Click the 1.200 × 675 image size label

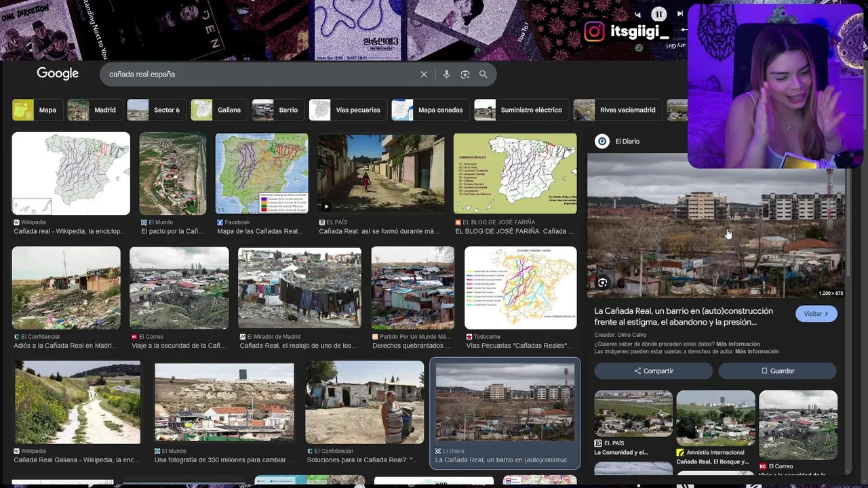click(x=831, y=293)
